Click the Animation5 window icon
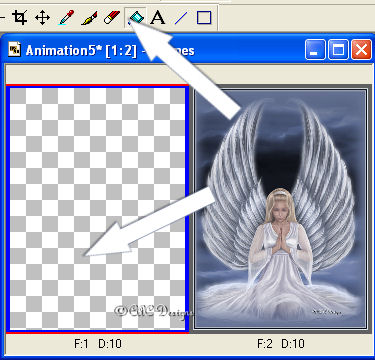Viewport: 375px width, 360px height. pos(14,50)
